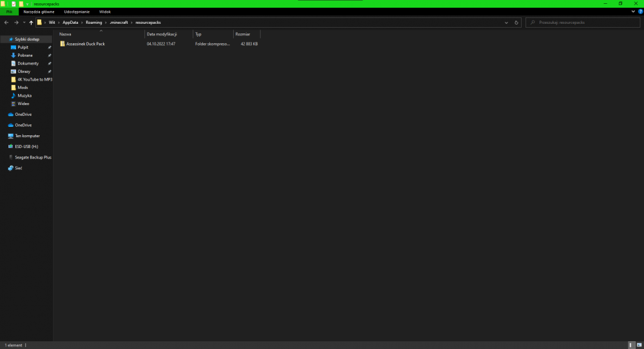Expand the chevron after Wit in the path
Viewport: 644px width, 349px height.
[59, 23]
